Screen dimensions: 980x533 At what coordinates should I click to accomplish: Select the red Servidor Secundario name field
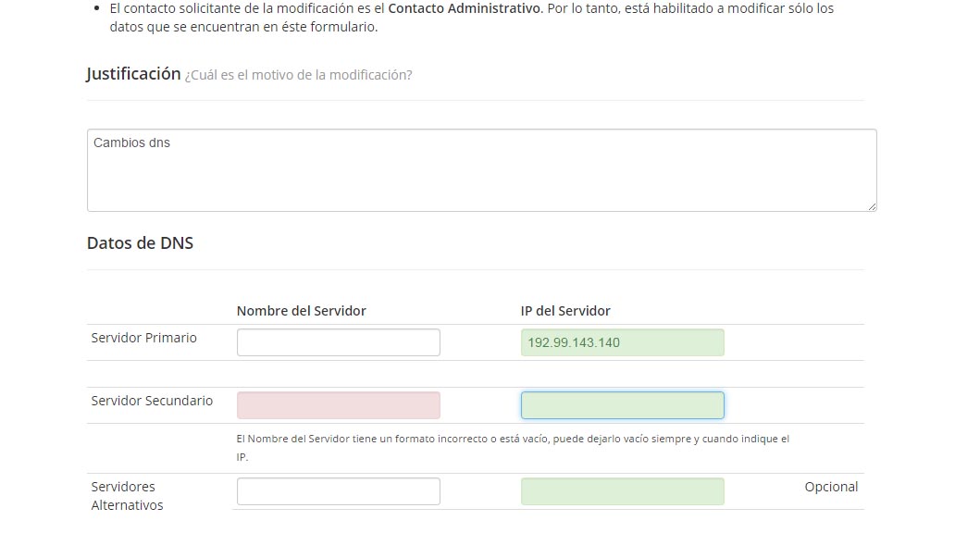coord(338,405)
